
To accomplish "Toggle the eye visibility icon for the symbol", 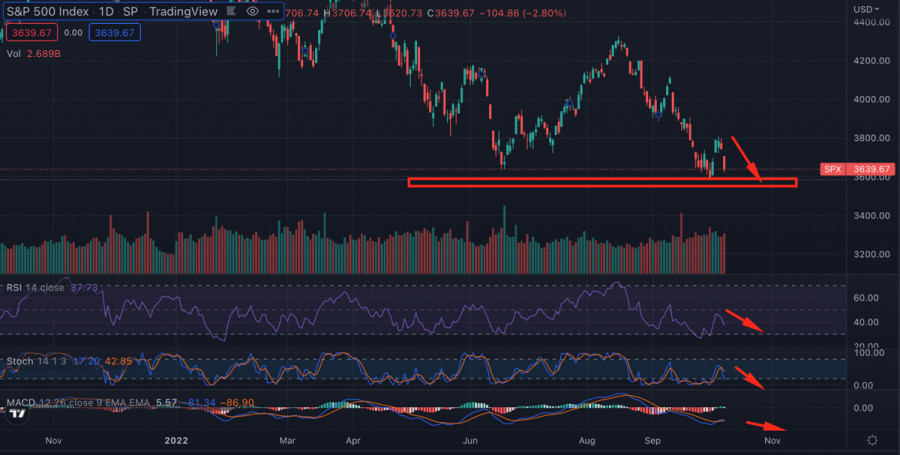I will (254, 11).
